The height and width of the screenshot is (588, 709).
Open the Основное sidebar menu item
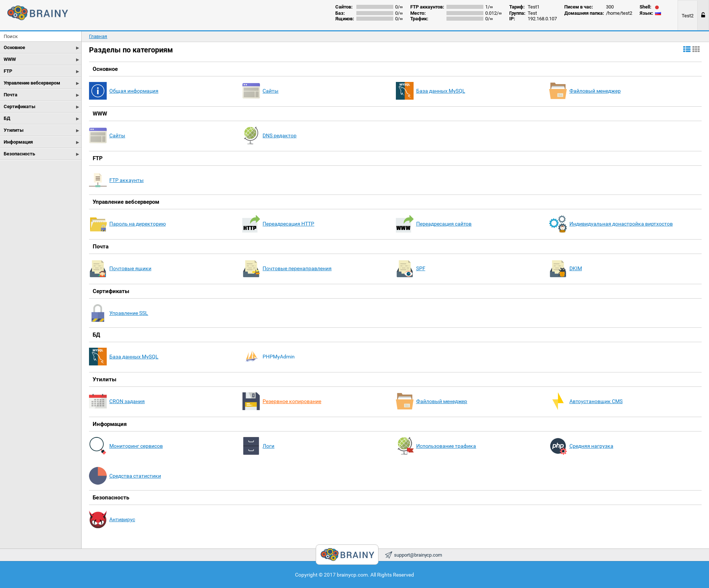40,48
